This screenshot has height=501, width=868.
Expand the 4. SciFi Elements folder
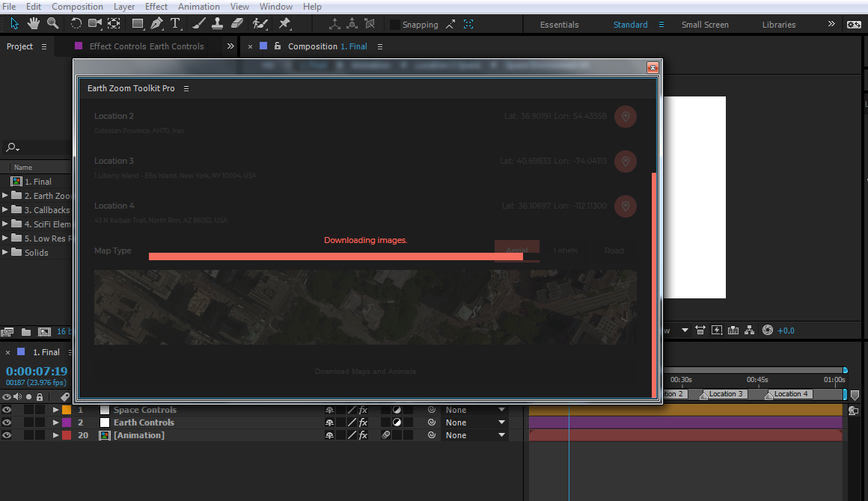(5, 224)
